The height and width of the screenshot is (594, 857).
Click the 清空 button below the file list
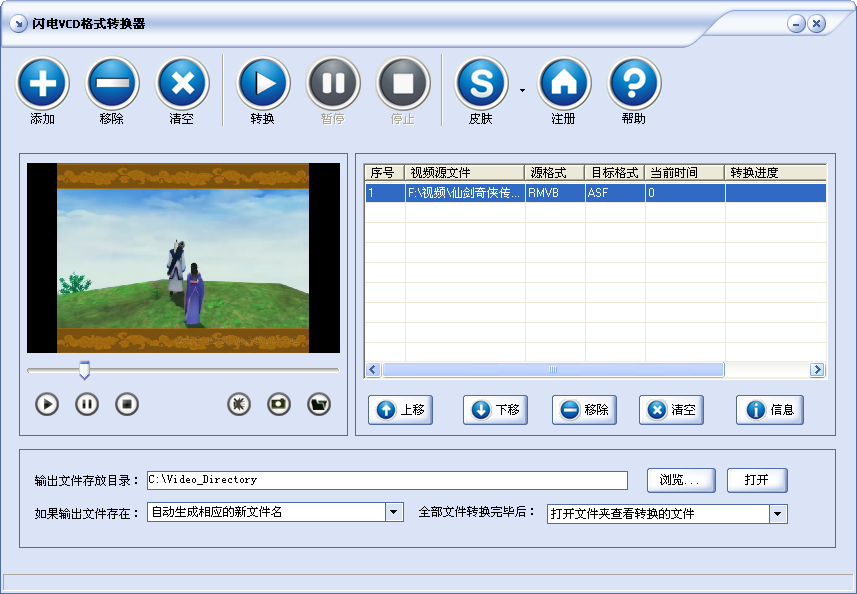(x=671, y=410)
